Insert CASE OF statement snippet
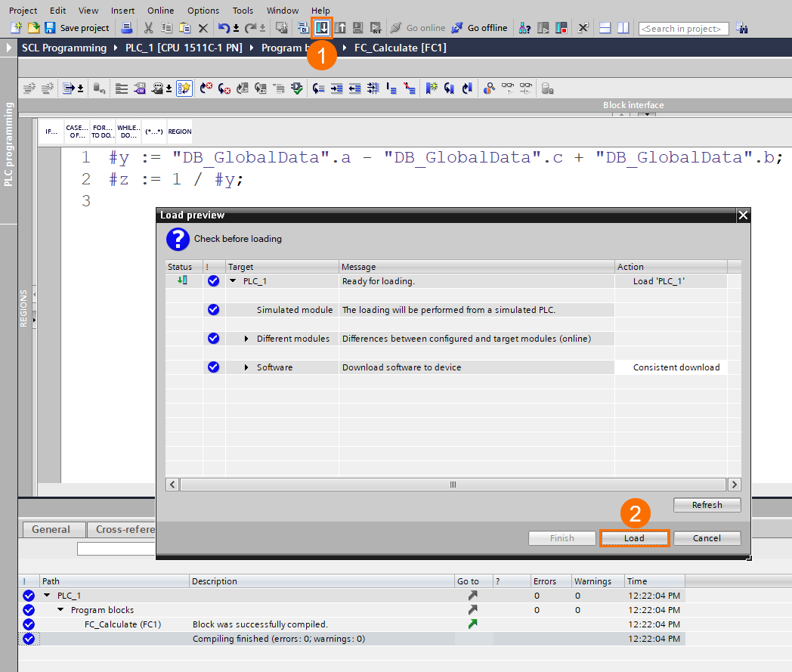 (x=77, y=132)
